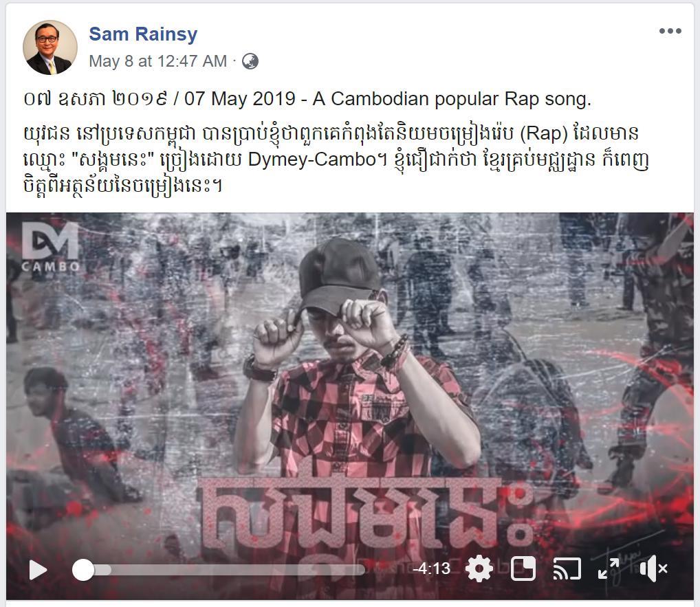
Task: Click the public globe privacy icon
Action: pyautogui.click(x=250, y=61)
